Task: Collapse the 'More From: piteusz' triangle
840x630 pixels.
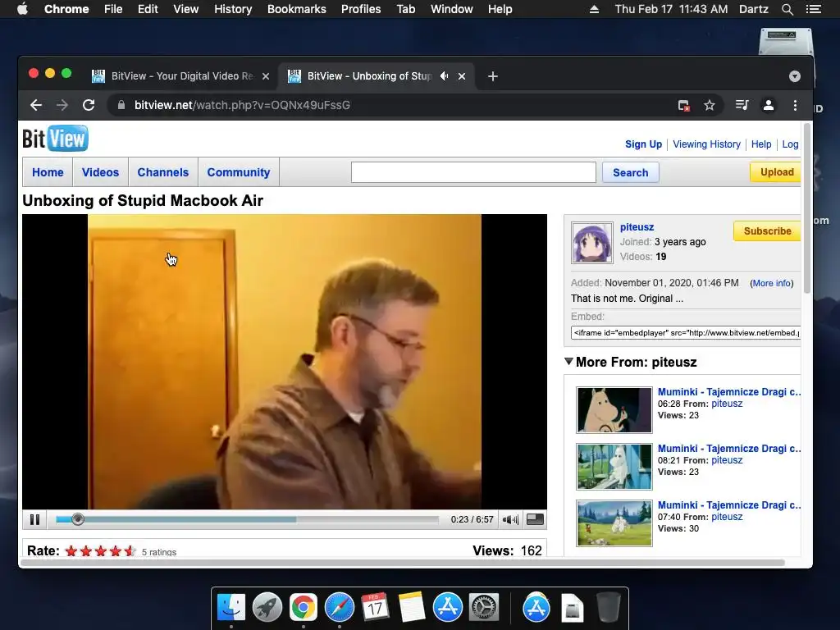Action: tap(569, 362)
